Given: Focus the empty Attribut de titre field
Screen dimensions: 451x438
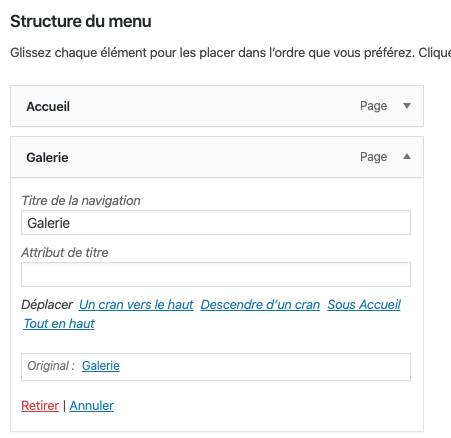Looking at the screenshot, I should click(216, 274).
